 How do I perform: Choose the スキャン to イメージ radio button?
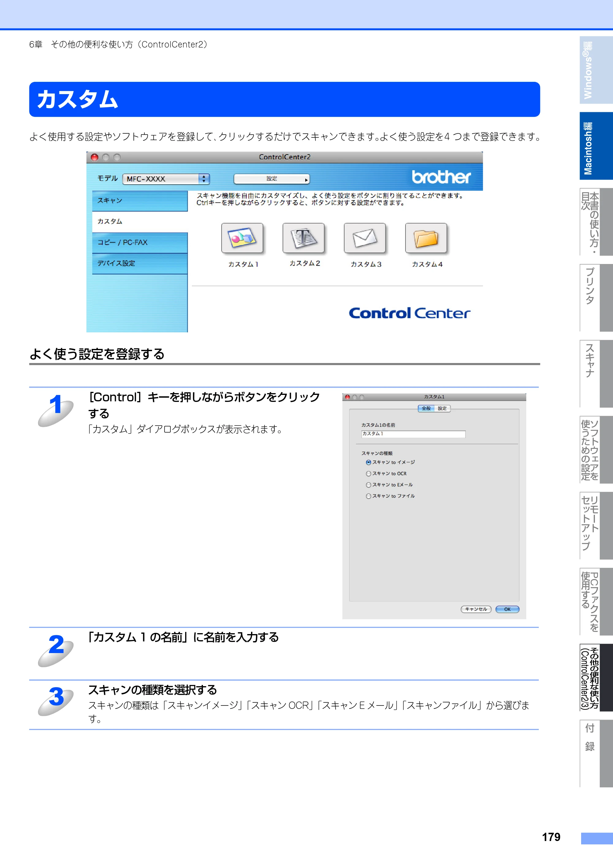tap(368, 462)
